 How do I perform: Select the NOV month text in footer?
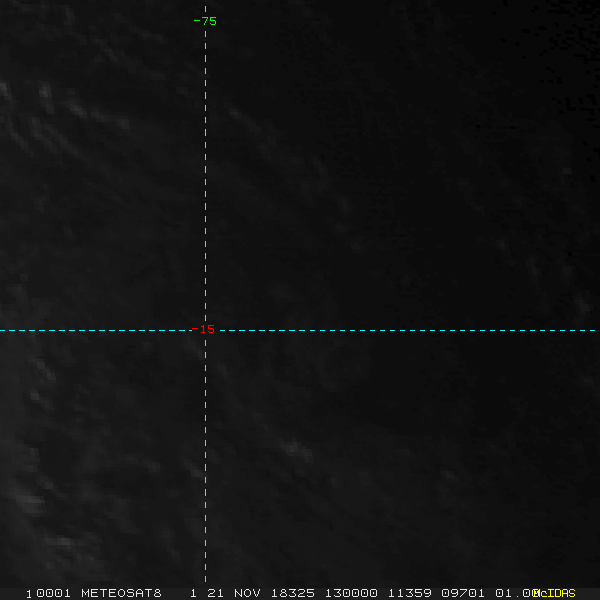pyautogui.click(x=248, y=593)
